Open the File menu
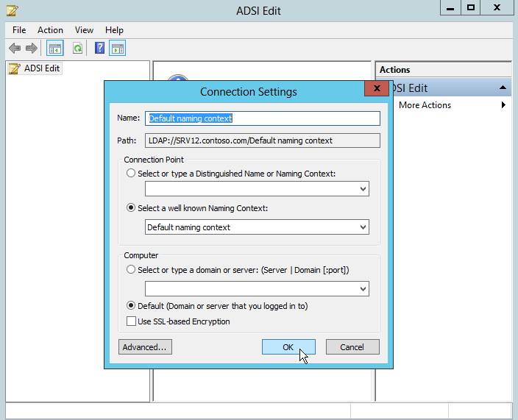This screenshot has height=420, width=518. (19, 30)
